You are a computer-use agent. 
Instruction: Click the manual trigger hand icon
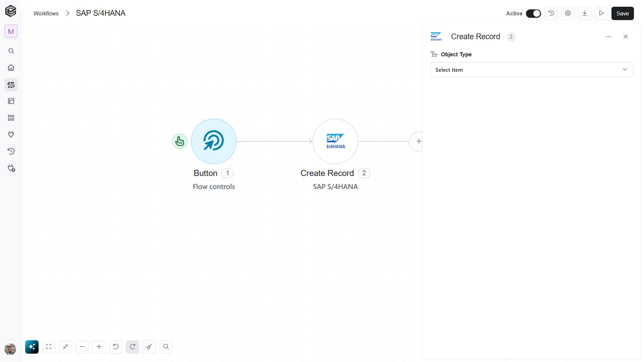coord(180,141)
